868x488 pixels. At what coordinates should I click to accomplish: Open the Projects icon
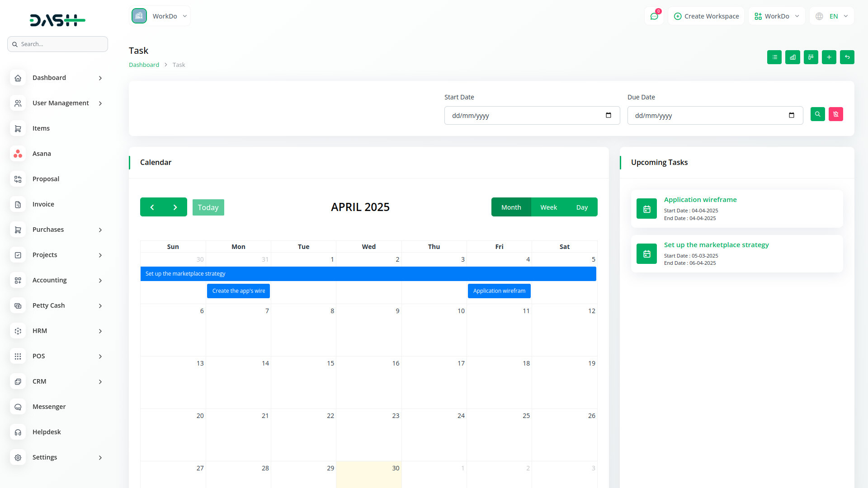pyautogui.click(x=18, y=255)
